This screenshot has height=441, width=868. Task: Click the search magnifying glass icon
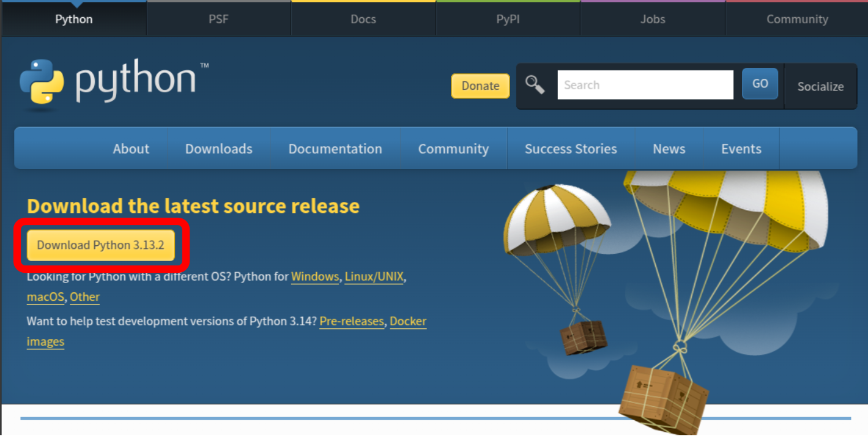[x=535, y=85]
